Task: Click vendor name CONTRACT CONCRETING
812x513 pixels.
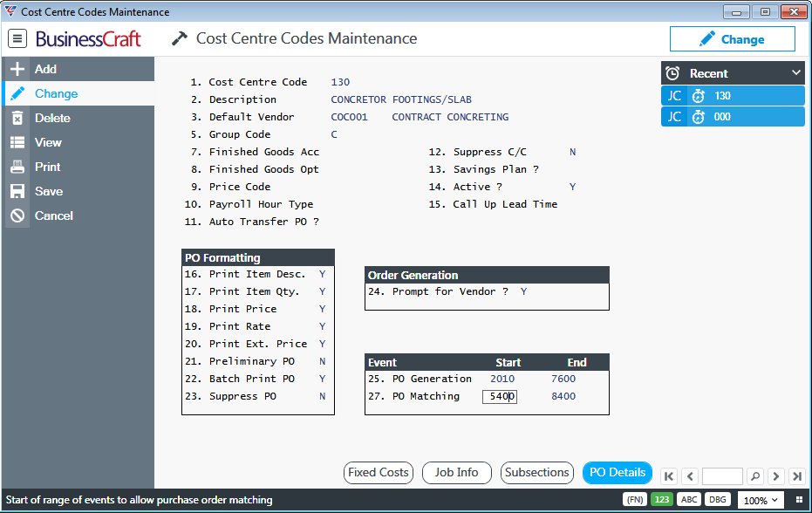Action: (x=450, y=117)
